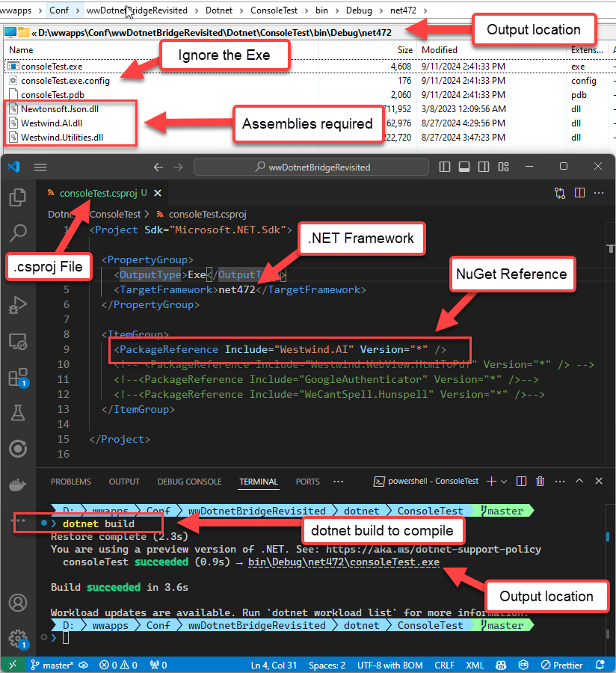Switch to the DEBUG CONSOLE panel tab
Viewport: 616px width, 673px height.
pos(189,482)
